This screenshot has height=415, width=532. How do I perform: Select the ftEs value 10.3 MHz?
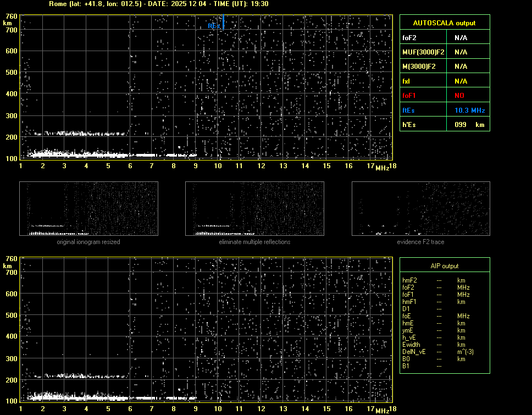coord(469,110)
